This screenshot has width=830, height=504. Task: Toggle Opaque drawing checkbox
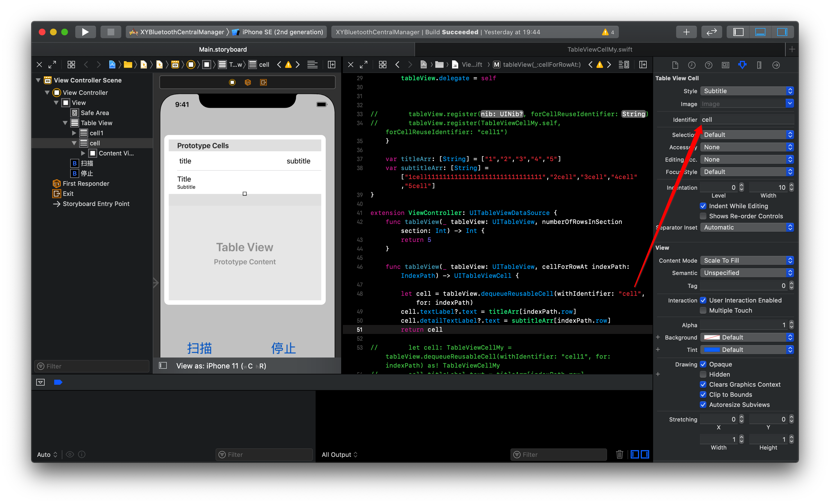click(703, 364)
